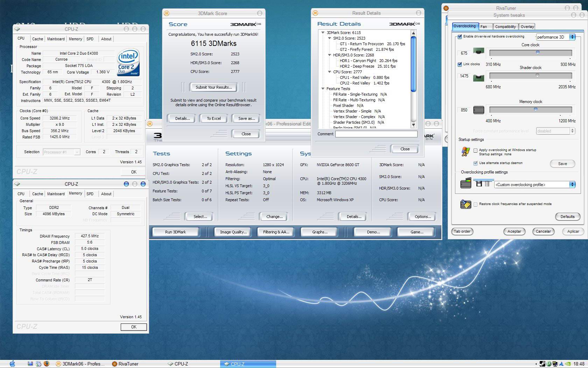588x368 pixels.
Task: Toggle the Link clocks checkbox
Action: 460,64
